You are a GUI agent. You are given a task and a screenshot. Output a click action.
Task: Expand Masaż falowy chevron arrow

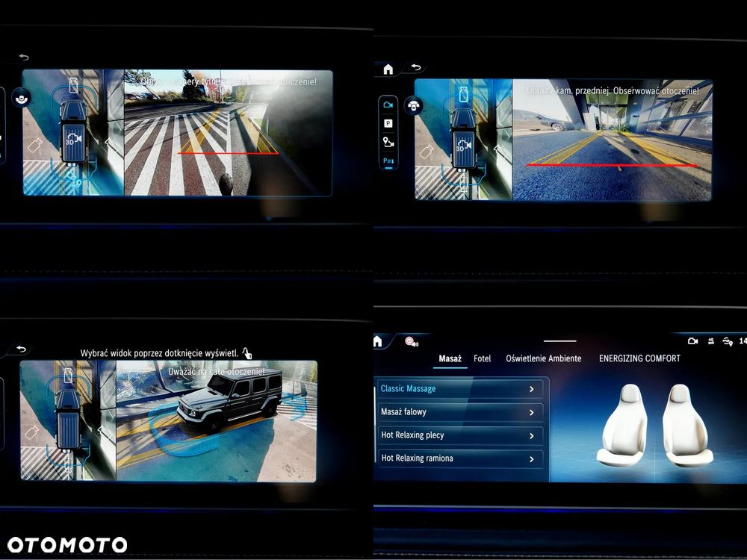[532, 412]
